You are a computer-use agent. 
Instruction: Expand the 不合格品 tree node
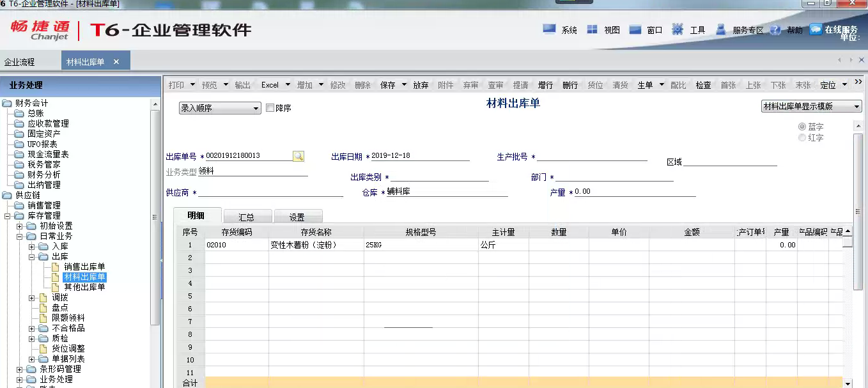[x=32, y=329]
